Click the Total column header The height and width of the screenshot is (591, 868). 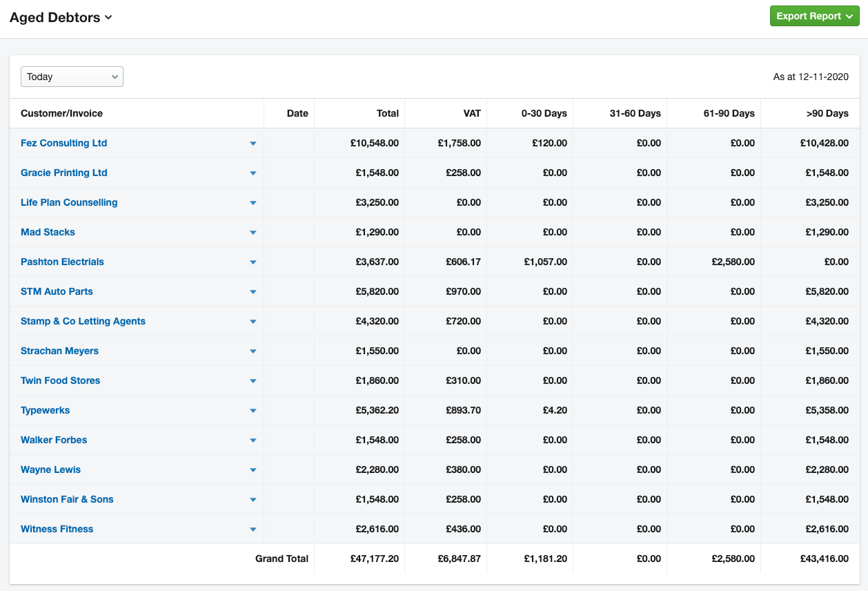coord(388,113)
